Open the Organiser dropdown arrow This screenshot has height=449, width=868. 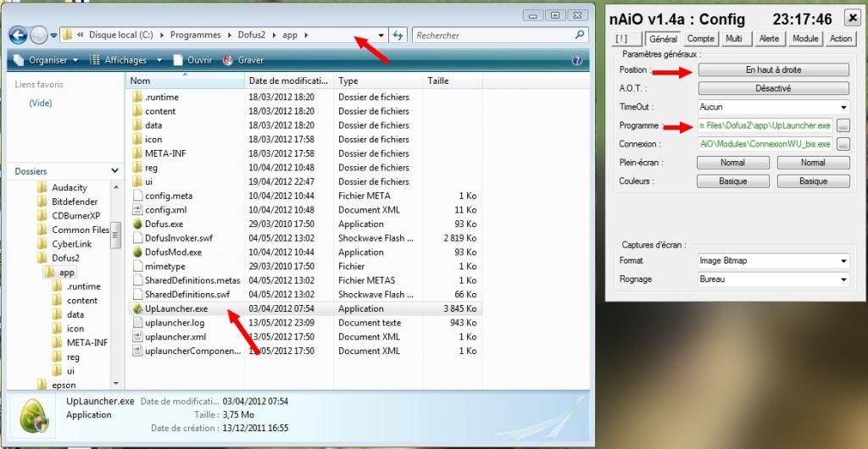click(x=75, y=60)
